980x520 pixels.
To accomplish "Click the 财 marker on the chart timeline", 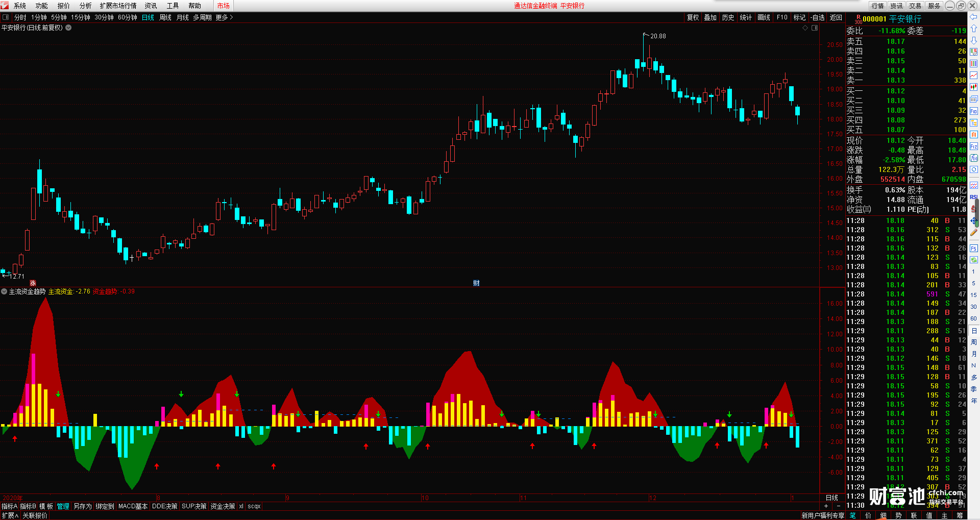I will coord(476,283).
